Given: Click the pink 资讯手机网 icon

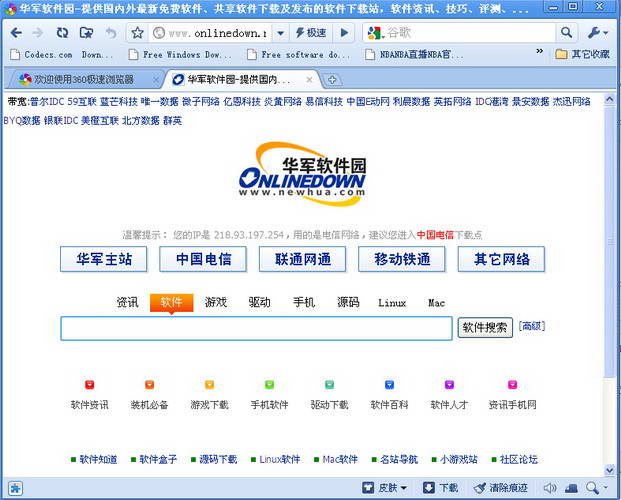Looking at the screenshot, I should tap(512, 385).
